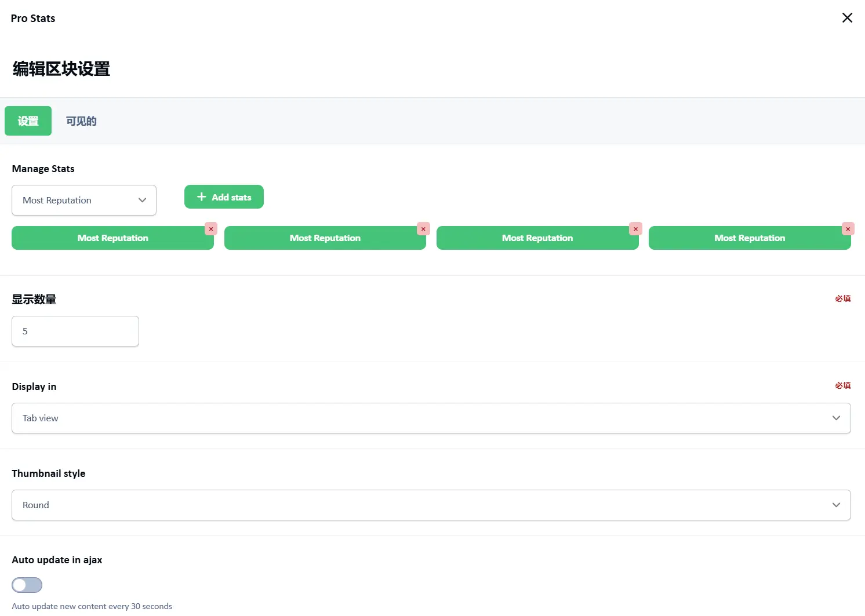Remove the first Most Reputation stat

211,229
